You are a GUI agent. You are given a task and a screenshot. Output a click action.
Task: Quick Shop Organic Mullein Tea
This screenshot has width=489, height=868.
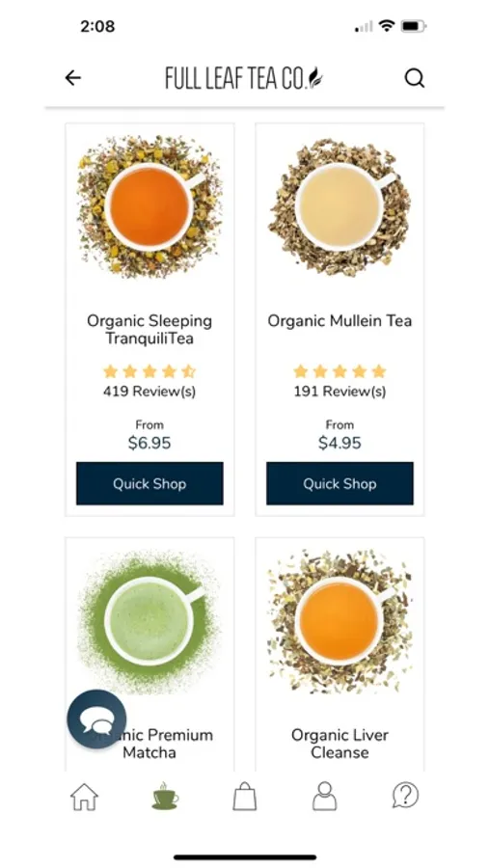[340, 483]
